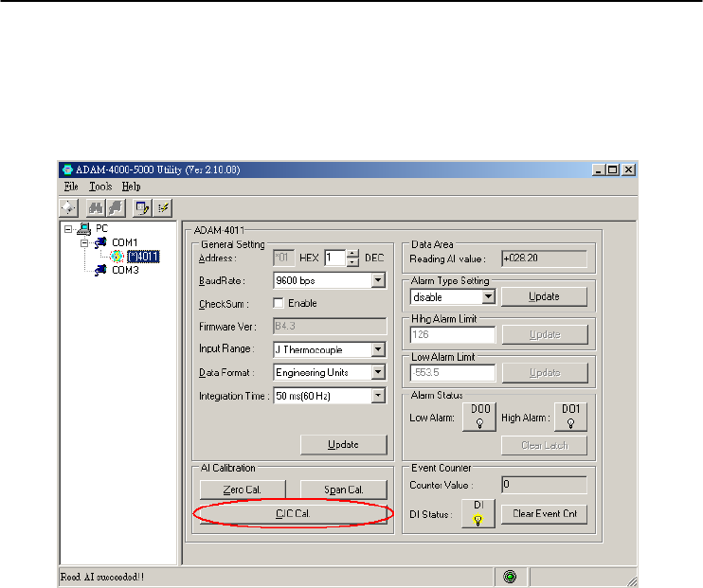Click the HEX address field
This screenshot has height=588, width=703.
[x=284, y=258]
